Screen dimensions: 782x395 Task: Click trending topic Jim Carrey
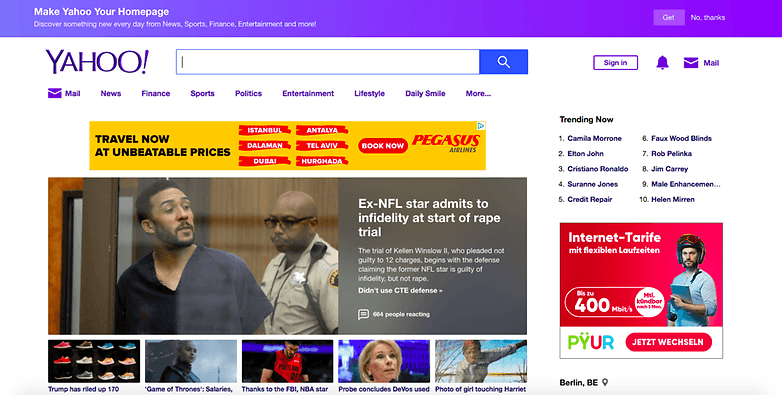[669, 169]
